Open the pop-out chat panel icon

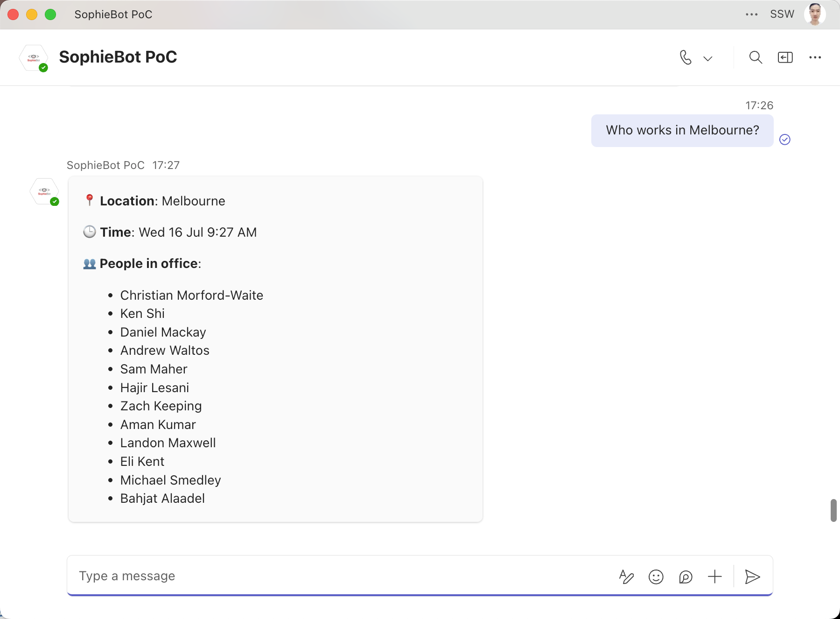tap(785, 57)
